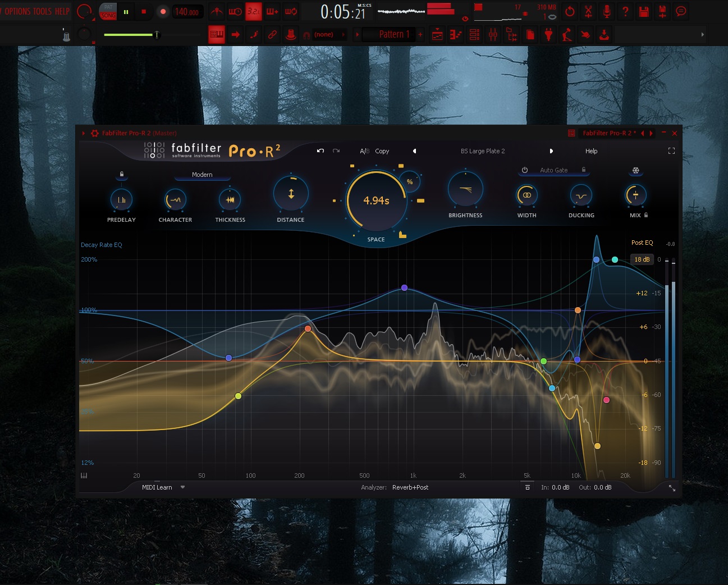The image size is (728, 585).
Task: Click the floppy disk save icon
Action: [x=644, y=11]
